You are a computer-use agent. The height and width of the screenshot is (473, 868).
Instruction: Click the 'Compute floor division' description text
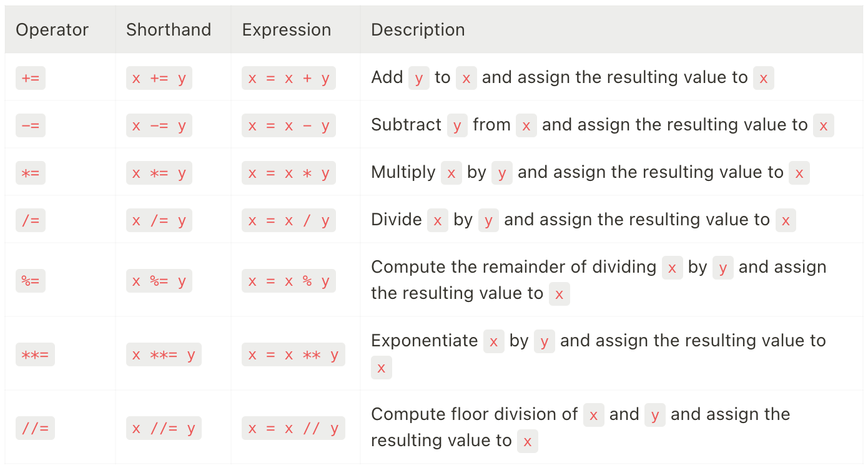point(474,414)
